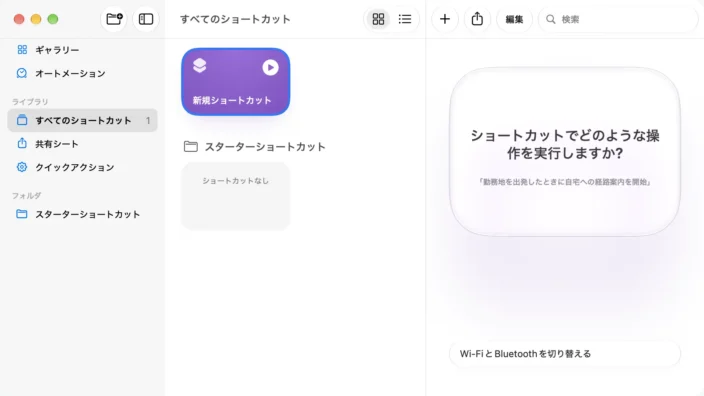
Task: Select すべてのショートカット in the sidebar
Action: [83, 120]
